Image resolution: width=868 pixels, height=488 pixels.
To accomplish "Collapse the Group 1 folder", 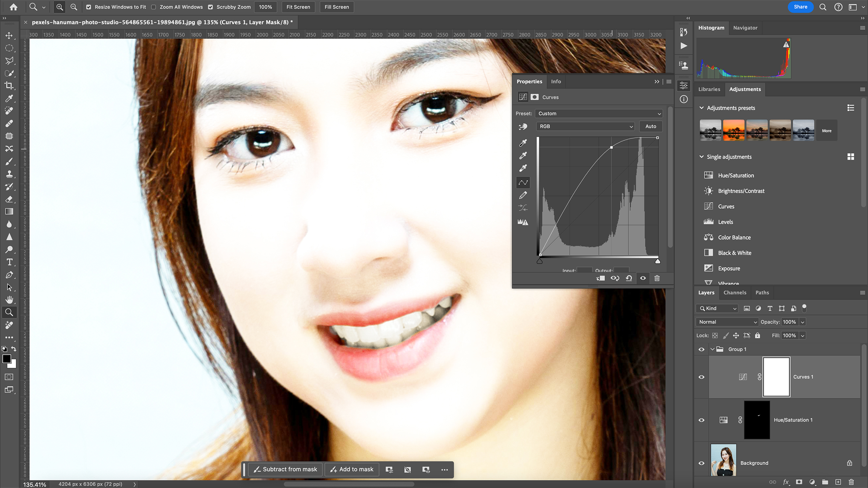I will point(712,349).
